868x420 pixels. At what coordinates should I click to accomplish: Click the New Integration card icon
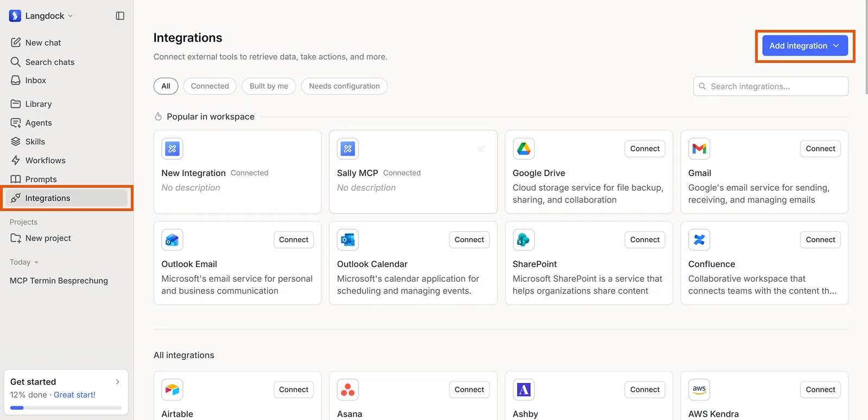point(172,149)
